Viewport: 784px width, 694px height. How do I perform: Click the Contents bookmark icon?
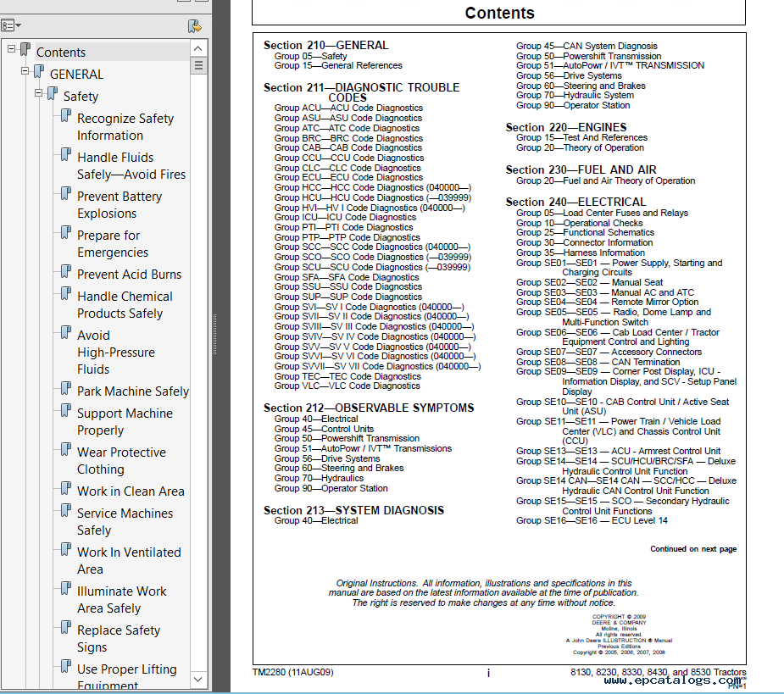pos(25,49)
